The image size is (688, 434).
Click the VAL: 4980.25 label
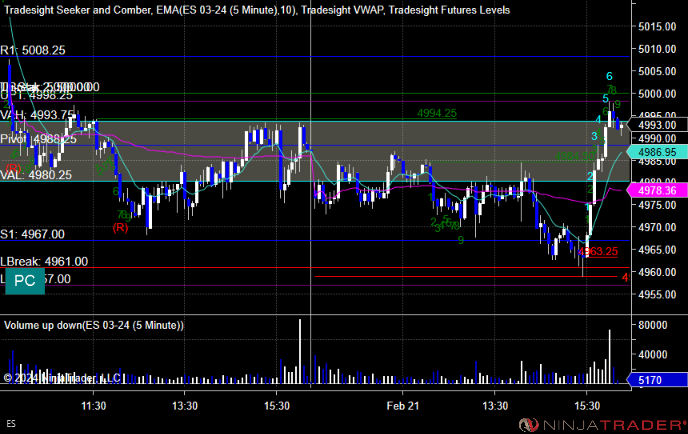[x=36, y=175]
